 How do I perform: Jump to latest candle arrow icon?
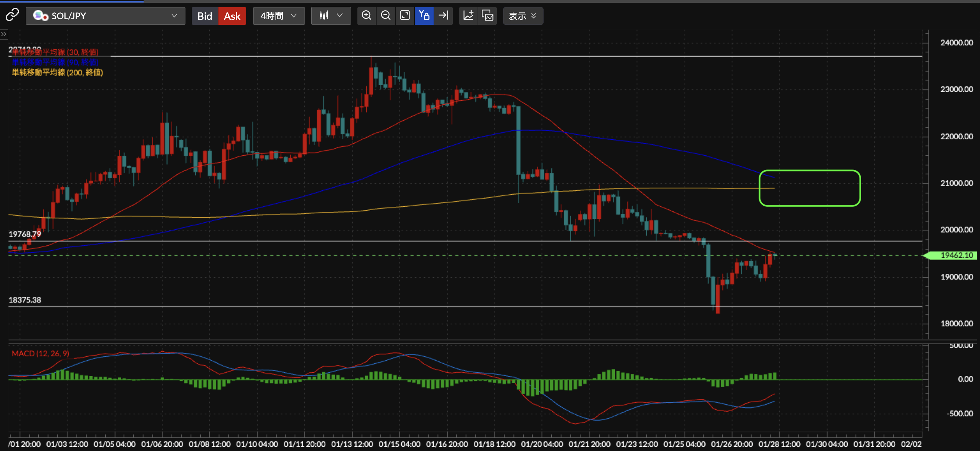(443, 16)
